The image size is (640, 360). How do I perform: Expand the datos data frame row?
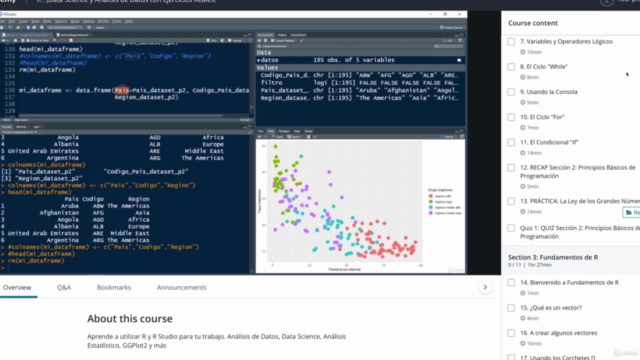[x=258, y=60]
